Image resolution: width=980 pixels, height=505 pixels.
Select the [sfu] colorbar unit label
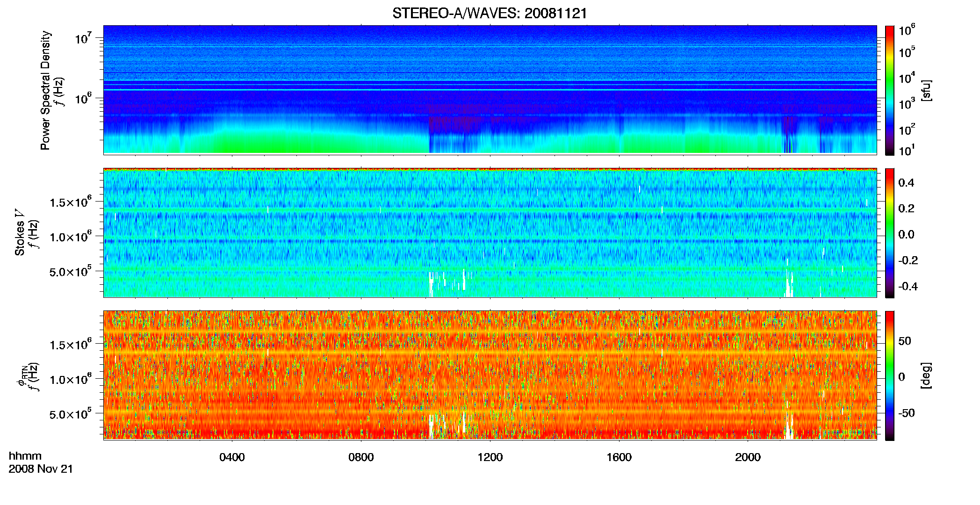tap(926, 91)
